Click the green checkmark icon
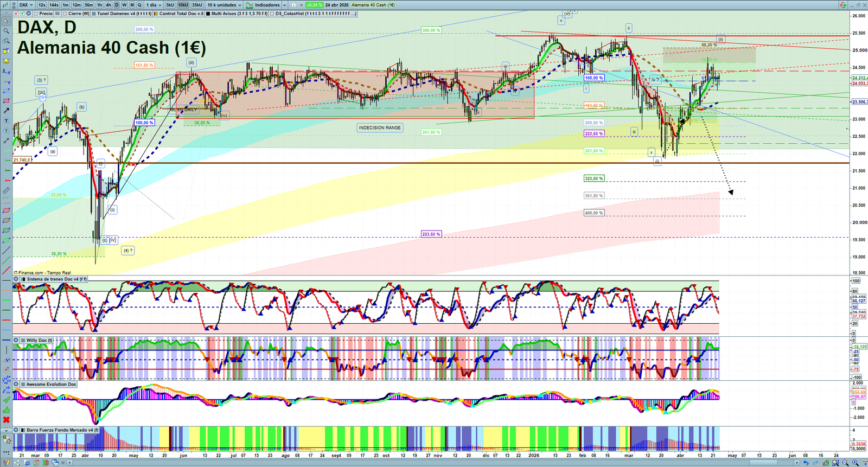The width and height of the screenshot is (868, 467). 7,400
